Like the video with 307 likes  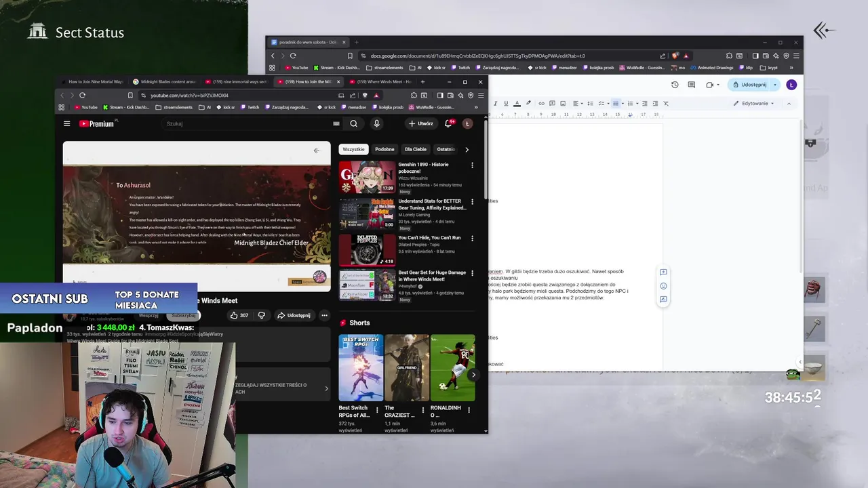(239, 315)
